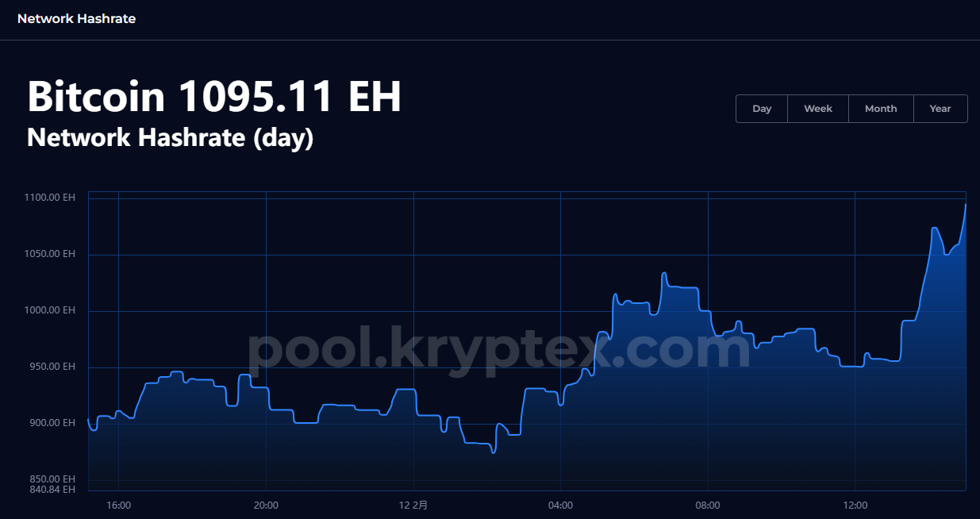The image size is (980, 519).
Task: Click the 16:00 time axis label
Action: 118,506
